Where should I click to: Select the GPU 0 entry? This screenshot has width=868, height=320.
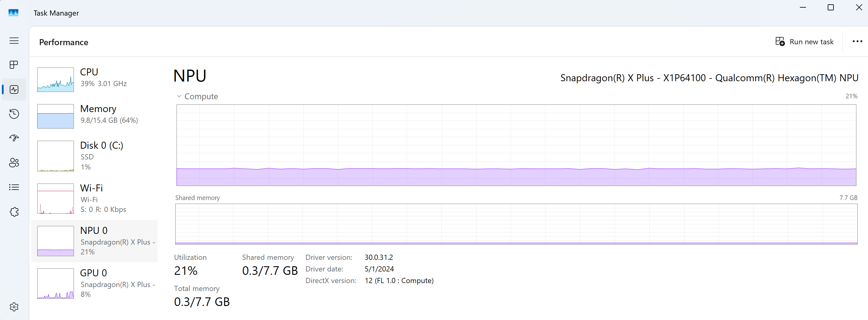coord(94,283)
